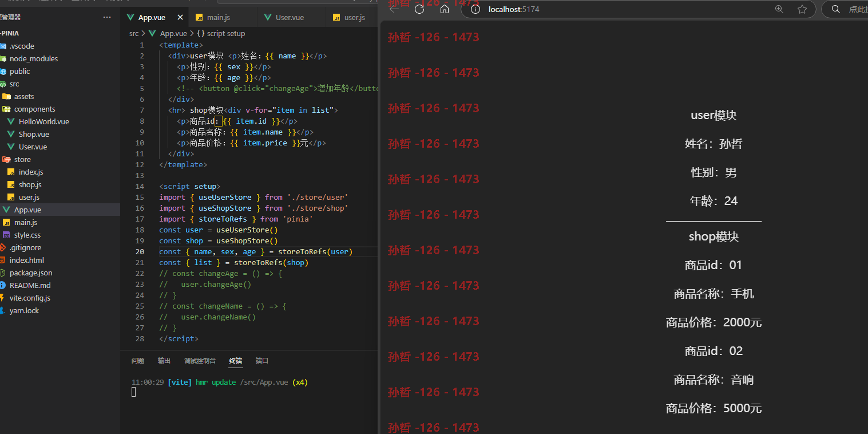This screenshot has height=434, width=868.
Task: Close the App.vue editor tab
Action: pyautogui.click(x=181, y=17)
